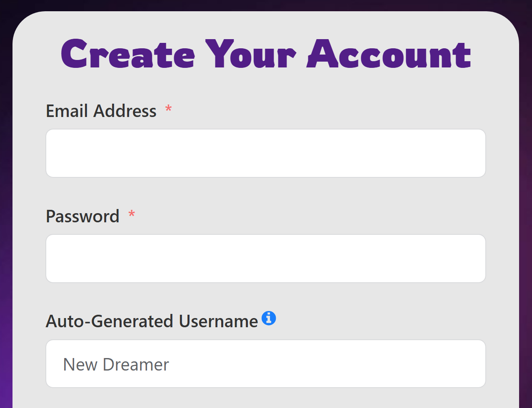Click the "Password" field label
Screen dimensions: 532x408
pos(82,216)
